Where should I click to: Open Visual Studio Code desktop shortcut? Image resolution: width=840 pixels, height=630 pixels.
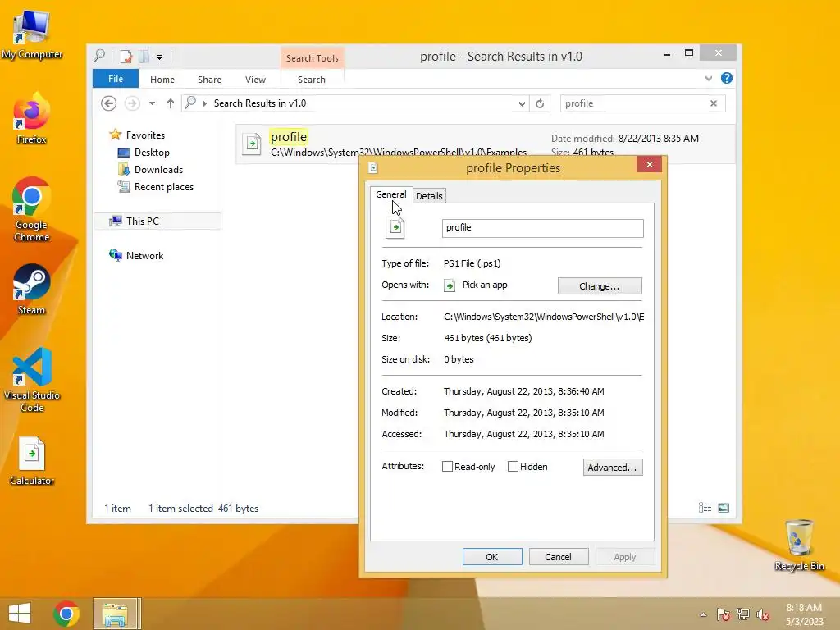(x=32, y=381)
